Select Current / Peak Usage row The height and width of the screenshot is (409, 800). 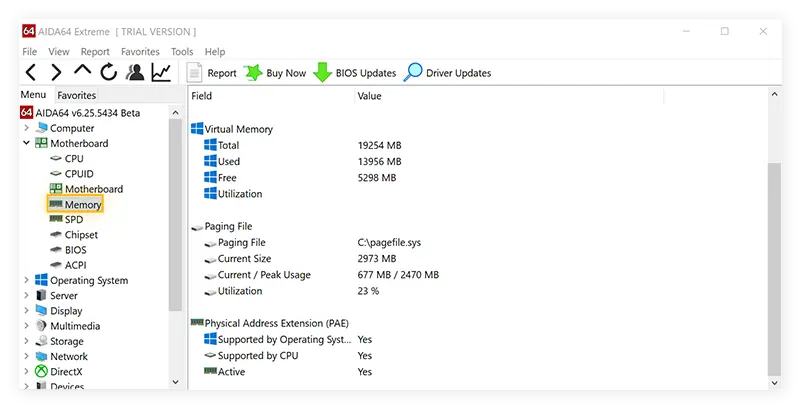click(x=321, y=275)
